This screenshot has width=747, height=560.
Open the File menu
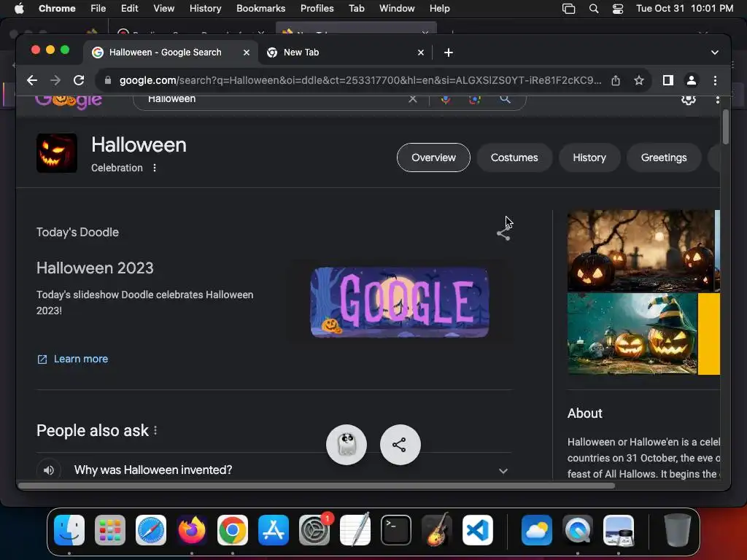click(98, 9)
